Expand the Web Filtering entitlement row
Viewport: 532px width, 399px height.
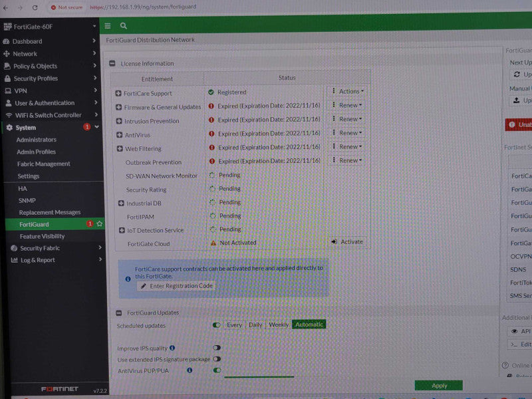(x=120, y=148)
